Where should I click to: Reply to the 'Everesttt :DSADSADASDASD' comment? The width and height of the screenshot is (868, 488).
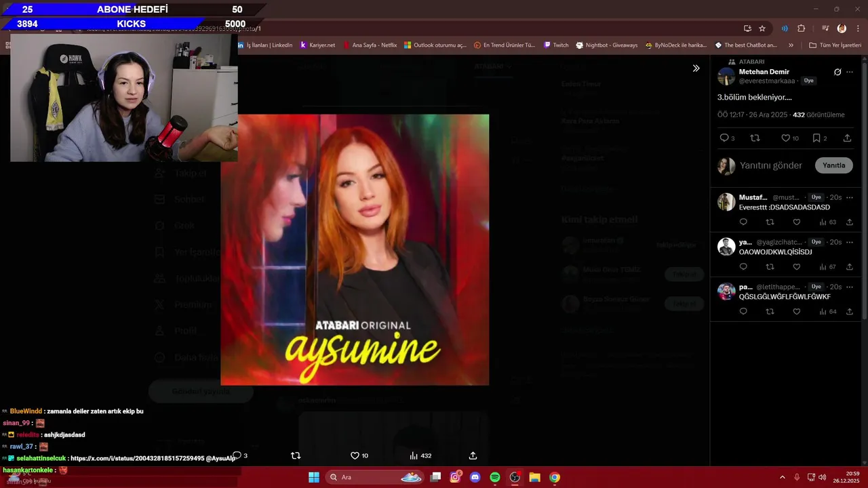(743, 222)
